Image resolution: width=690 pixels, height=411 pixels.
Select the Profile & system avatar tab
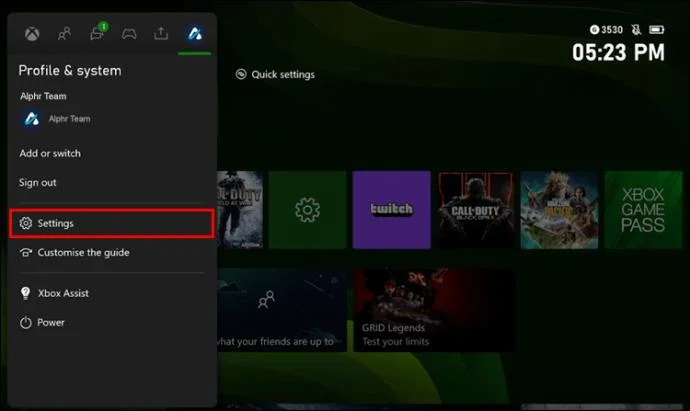point(195,34)
